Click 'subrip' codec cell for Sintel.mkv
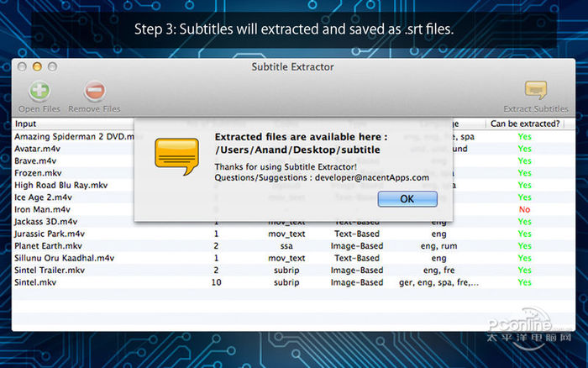This screenshot has width=588, height=368. click(x=286, y=282)
